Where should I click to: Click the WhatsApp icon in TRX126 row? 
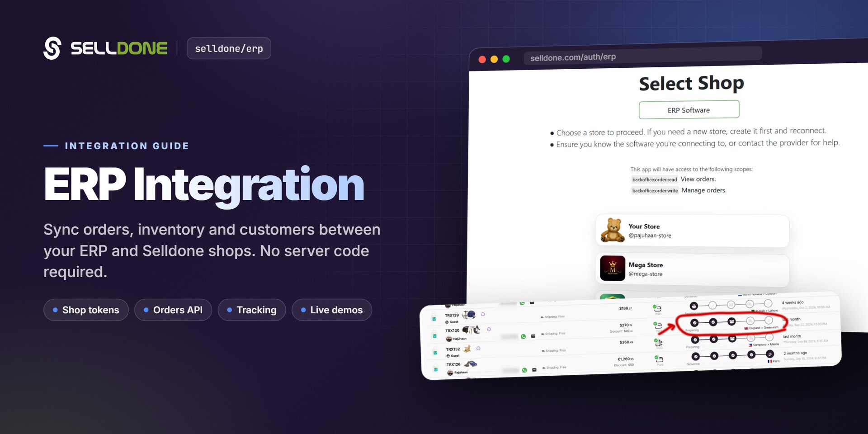pos(524,370)
